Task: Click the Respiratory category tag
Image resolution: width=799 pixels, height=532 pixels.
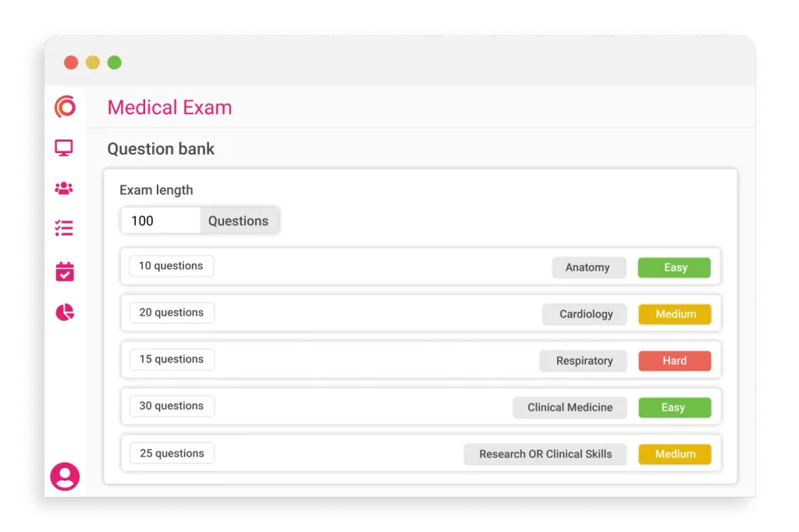Action: pyautogui.click(x=584, y=361)
